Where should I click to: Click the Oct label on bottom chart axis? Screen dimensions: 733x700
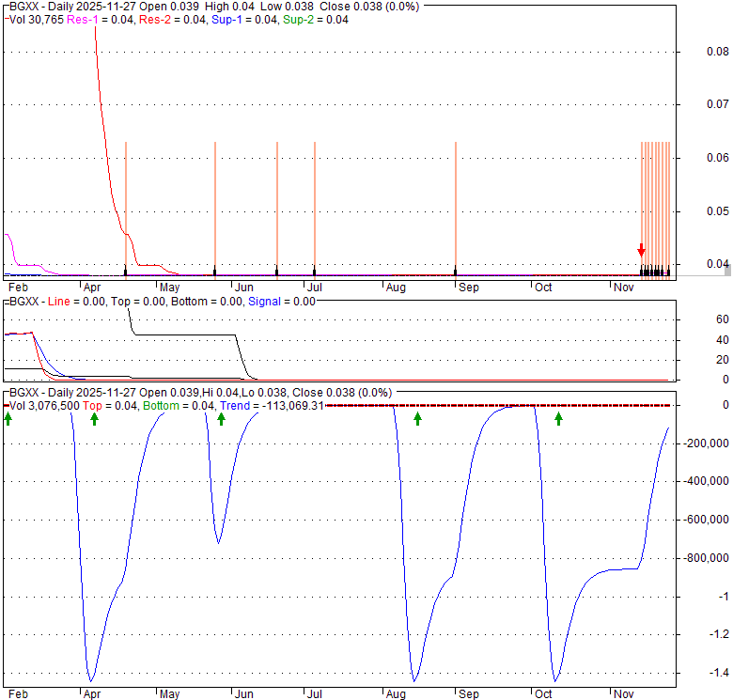pyautogui.click(x=543, y=693)
